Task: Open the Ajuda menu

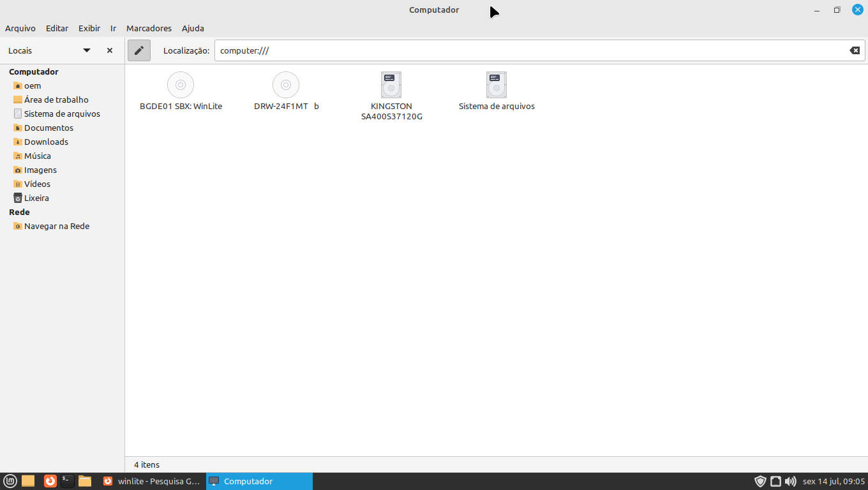Action: coord(193,28)
